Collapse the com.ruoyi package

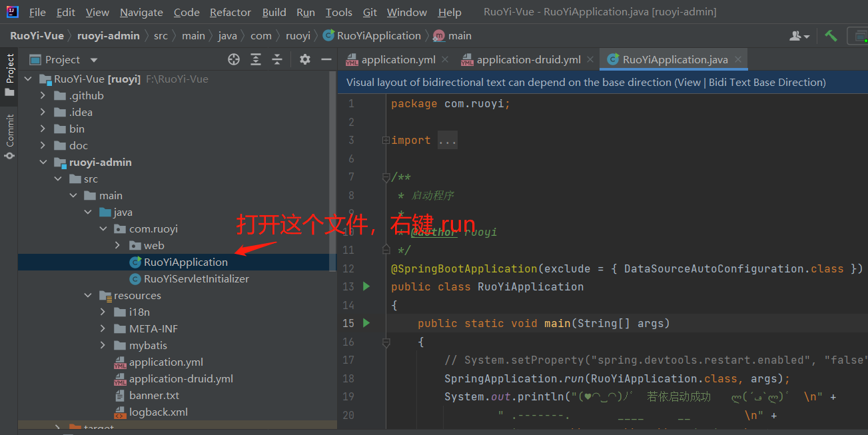point(103,228)
